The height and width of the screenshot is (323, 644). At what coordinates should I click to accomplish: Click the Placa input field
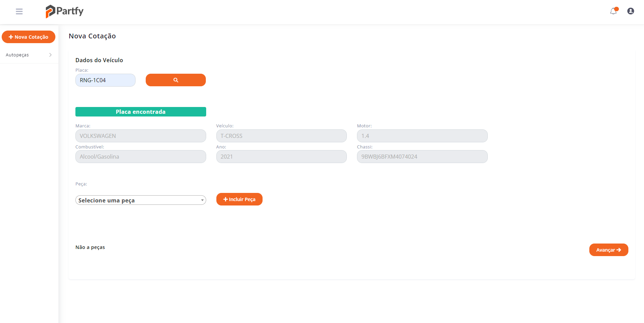[x=105, y=80]
